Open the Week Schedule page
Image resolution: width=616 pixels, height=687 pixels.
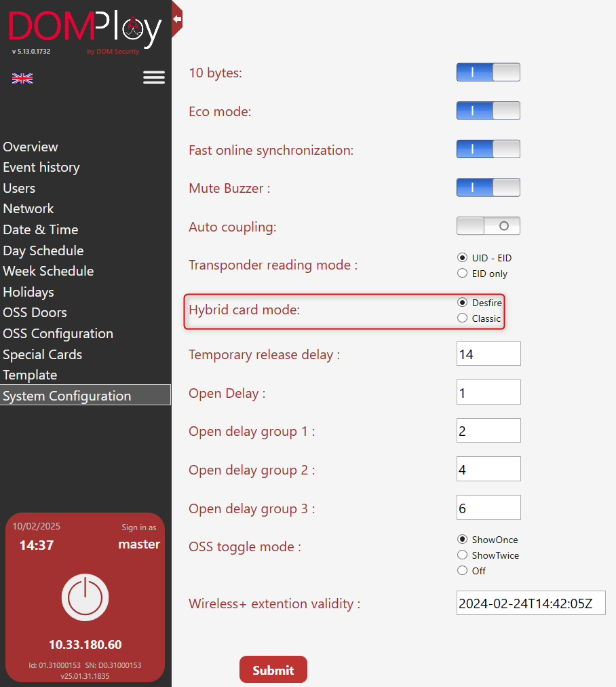coord(48,272)
